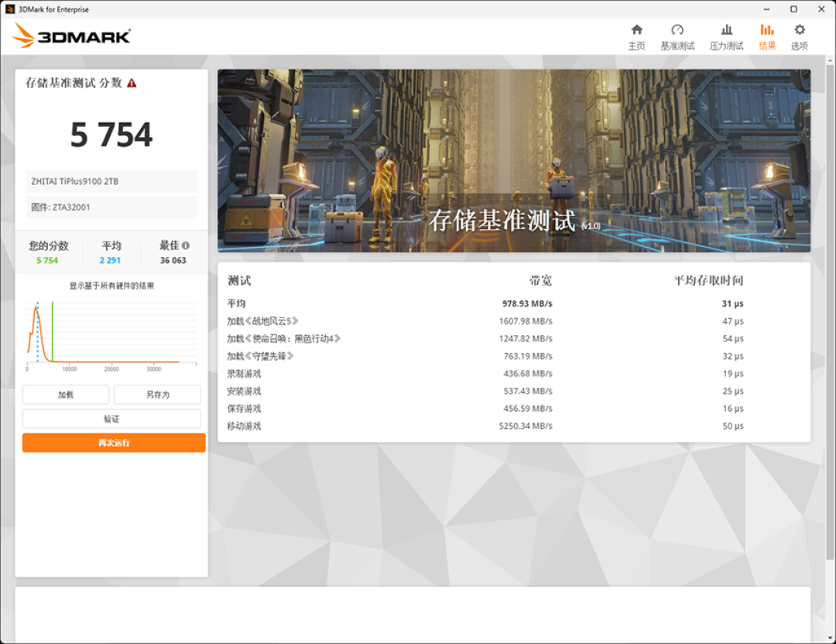Click the scroll down arrow at bottom right
The height and width of the screenshot is (644, 836).
(830, 638)
